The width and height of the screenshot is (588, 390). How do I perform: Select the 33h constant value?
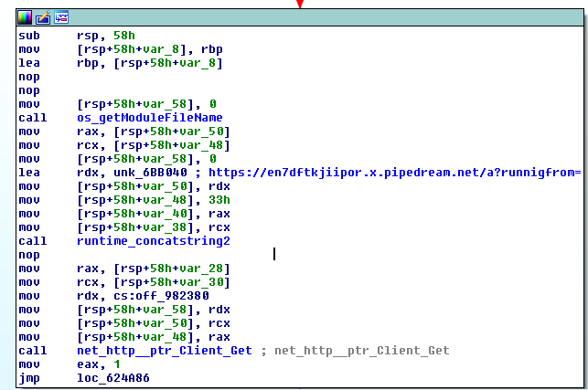(x=219, y=200)
